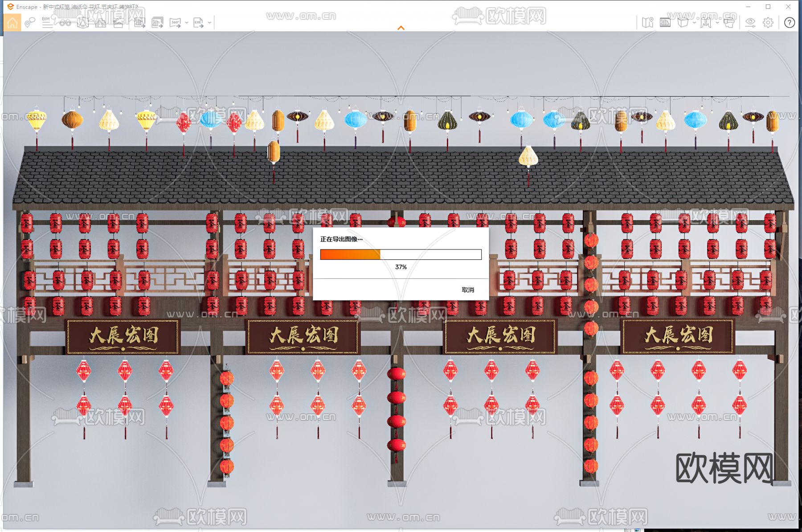Click the 37% progress label
This screenshot has width=802, height=532.
click(x=401, y=267)
